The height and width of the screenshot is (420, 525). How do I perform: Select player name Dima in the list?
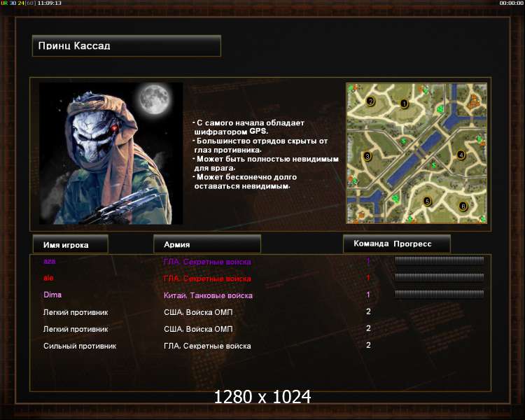[x=52, y=295]
